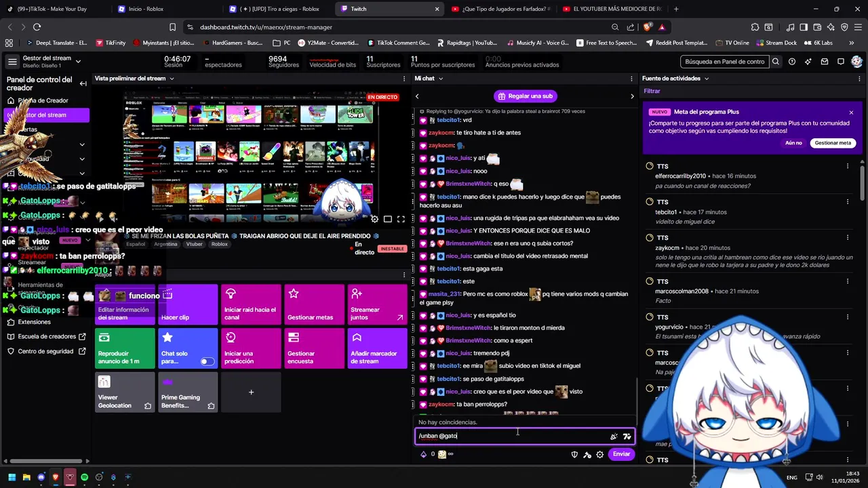
Task: Click the Vtuber tag under stream title
Action: coord(194,244)
